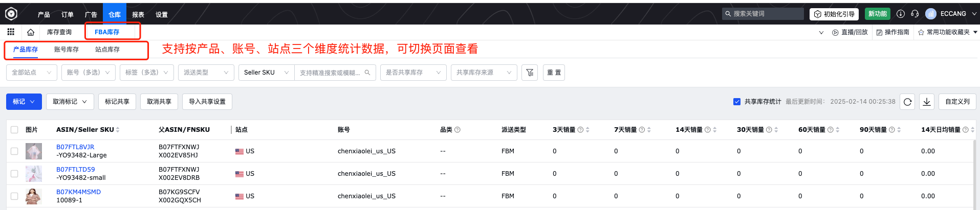The width and height of the screenshot is (980, 210).
Task: Show 3-day sales help tooltip icon
Action: (x=580, y=130)
